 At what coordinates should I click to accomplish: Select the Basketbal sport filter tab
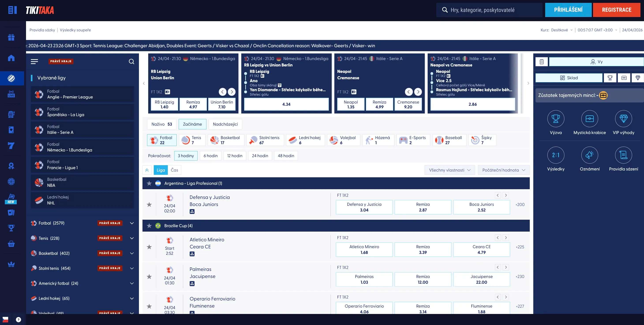pos(226,140)
